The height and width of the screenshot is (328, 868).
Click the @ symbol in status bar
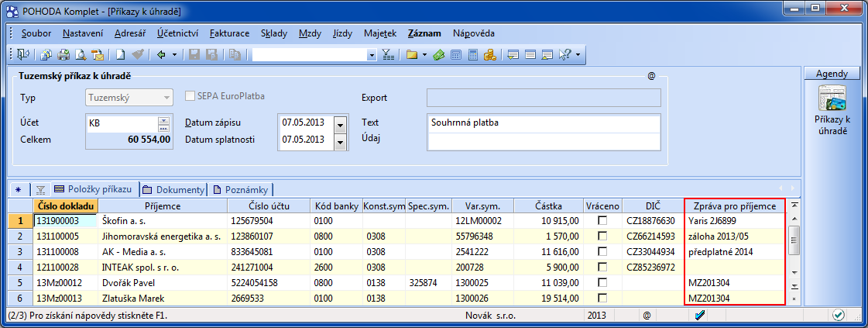pos(646,316)
